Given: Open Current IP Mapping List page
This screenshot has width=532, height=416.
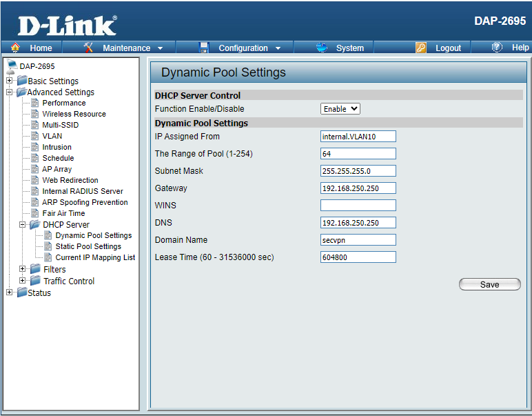Looking at the screenshot, I should coord(95,257).
